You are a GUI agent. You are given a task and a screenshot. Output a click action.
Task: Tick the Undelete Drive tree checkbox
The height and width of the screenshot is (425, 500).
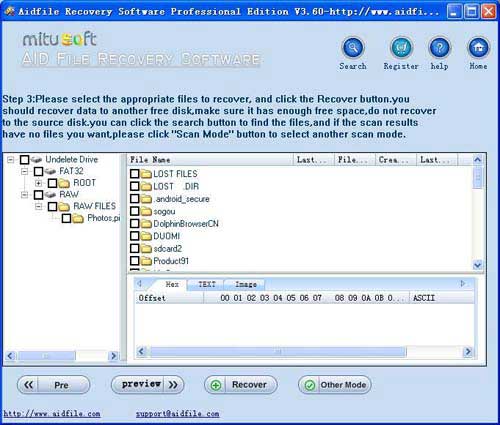[x=24, y=160]
